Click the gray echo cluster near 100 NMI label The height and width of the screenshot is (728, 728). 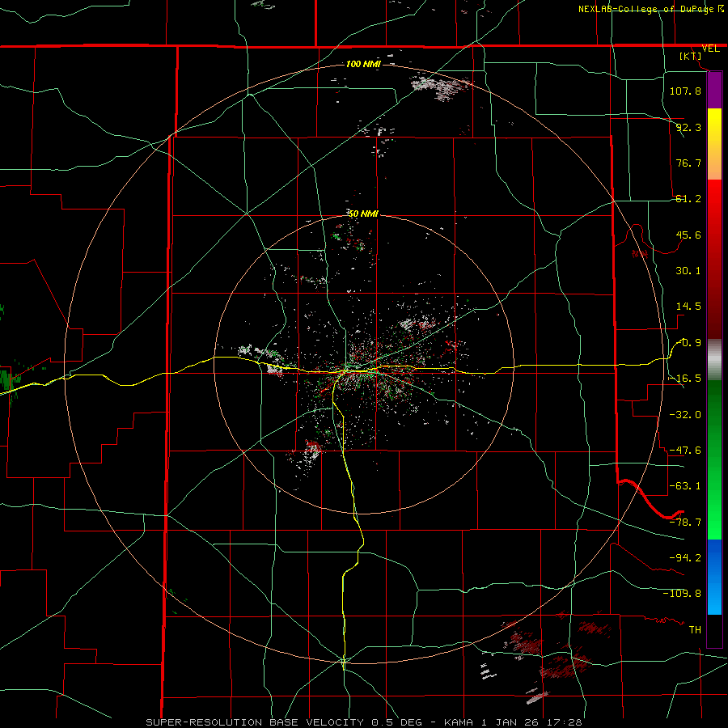[x=440, y=87]
